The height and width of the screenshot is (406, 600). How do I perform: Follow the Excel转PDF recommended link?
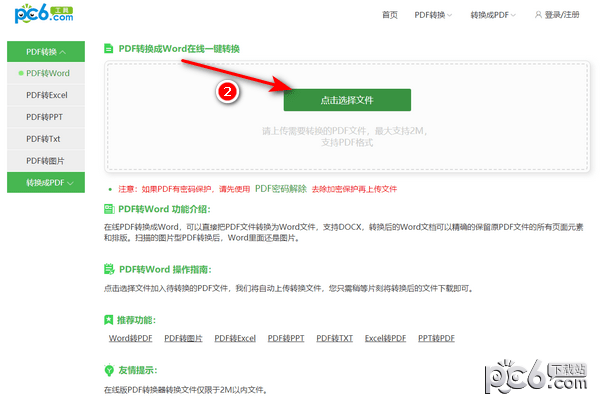coord(385,339)
